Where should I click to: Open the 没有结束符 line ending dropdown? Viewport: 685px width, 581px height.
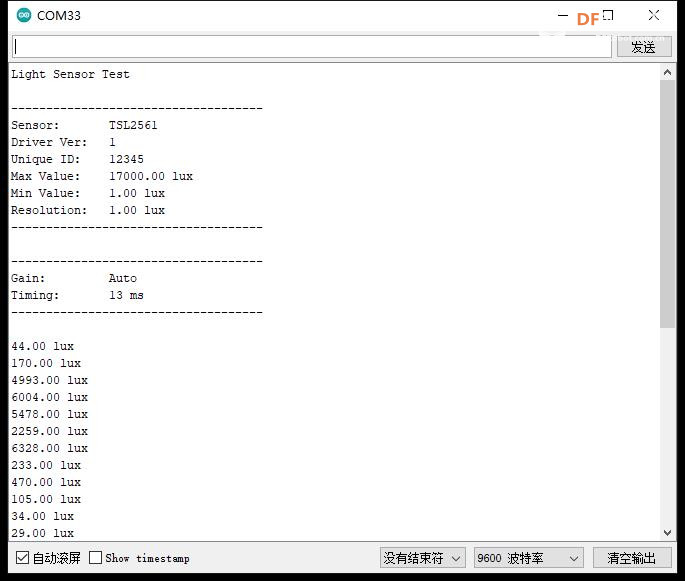tap(422, 558)
